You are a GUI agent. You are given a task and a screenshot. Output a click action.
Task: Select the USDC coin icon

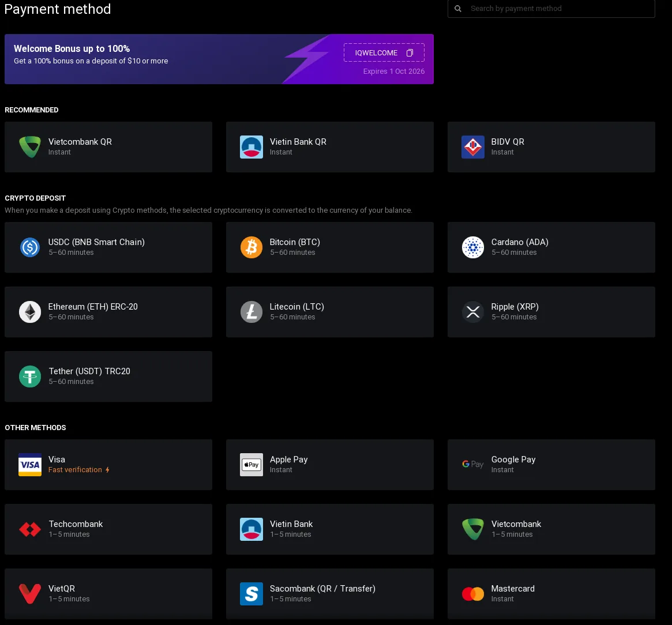(x=30, y=247)
